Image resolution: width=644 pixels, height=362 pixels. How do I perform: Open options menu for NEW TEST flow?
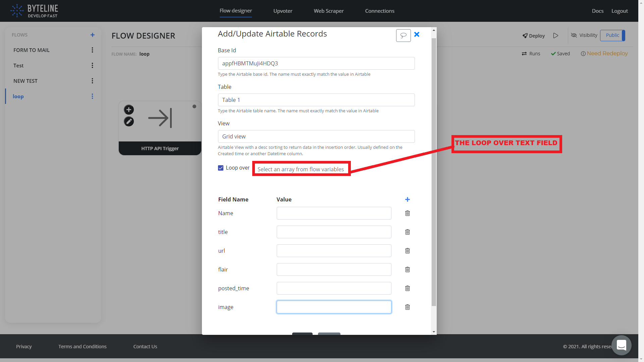pyautogui.click(x=92, y=81)
